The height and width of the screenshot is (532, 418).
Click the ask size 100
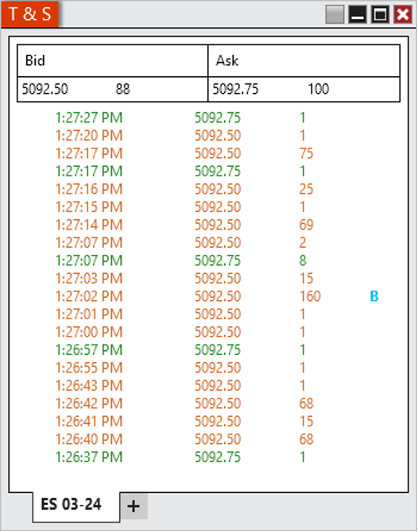(x=319, y=89)
